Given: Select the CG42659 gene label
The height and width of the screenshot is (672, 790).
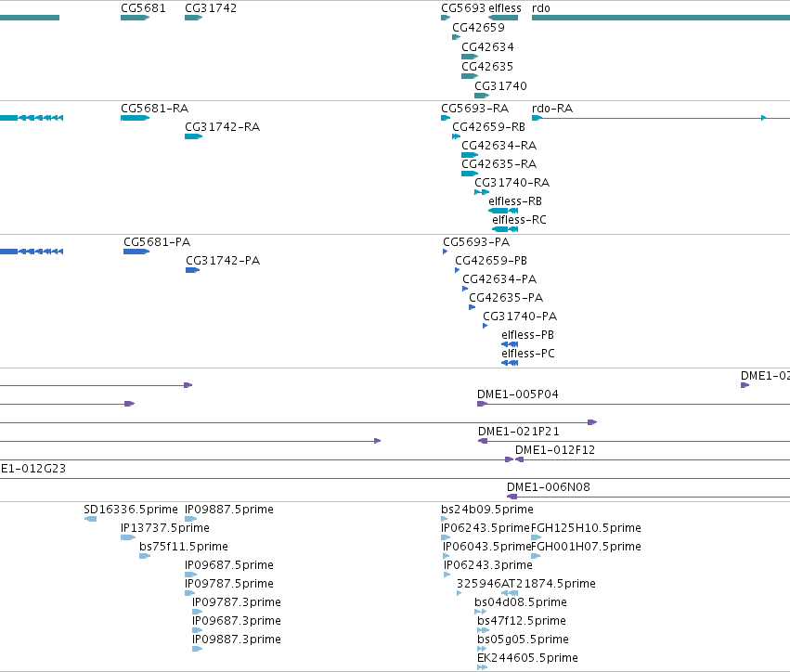Looking at the screenshot, I should tap(478, 28).
